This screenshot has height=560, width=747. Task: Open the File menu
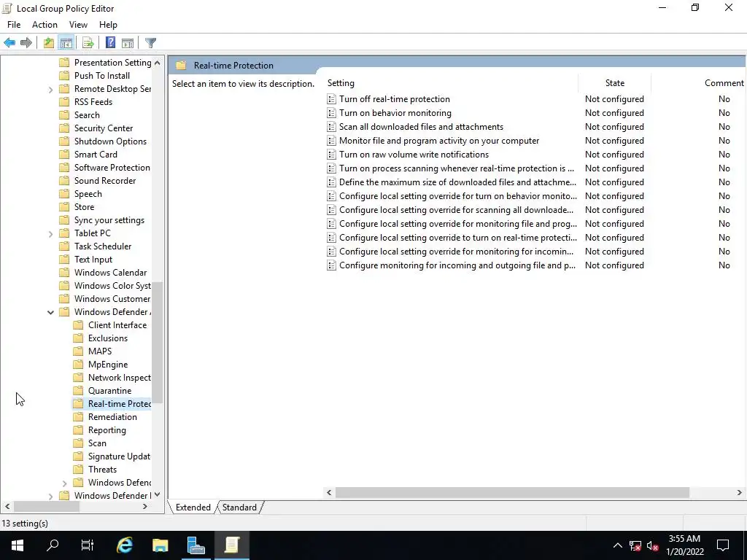(x=14, y=25)
